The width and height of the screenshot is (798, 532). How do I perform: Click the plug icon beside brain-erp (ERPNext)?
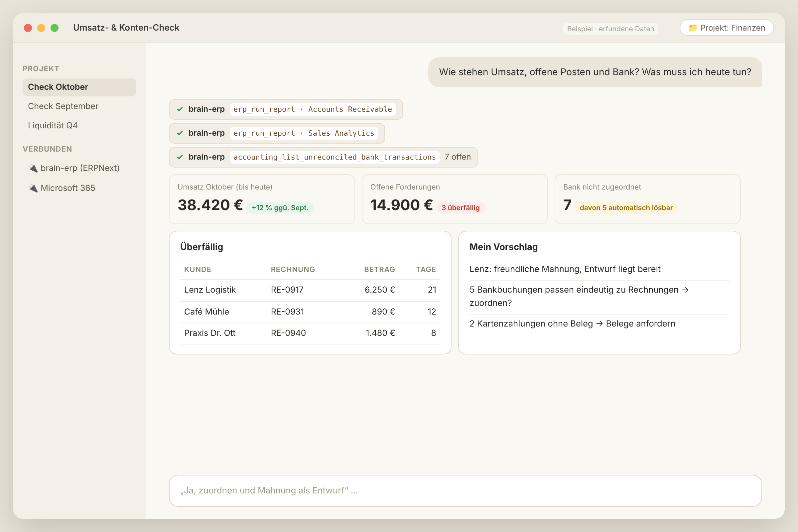pyautogui.click(x=33, y=168)
